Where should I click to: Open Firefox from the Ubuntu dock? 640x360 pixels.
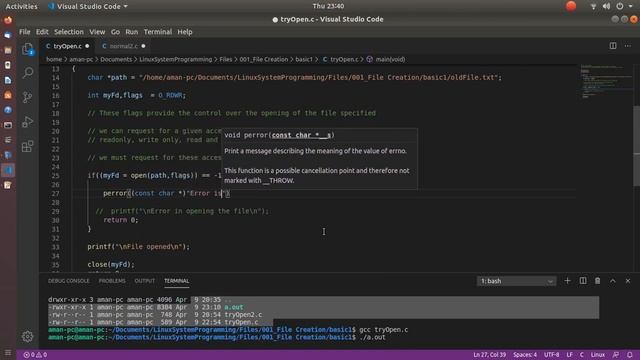tap(8, 20)
